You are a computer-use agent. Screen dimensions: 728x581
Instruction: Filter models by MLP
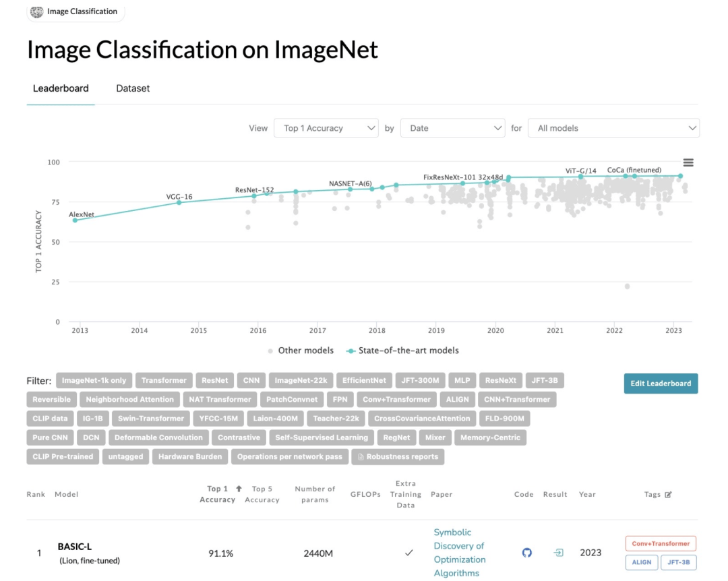(x=462, y=380)
